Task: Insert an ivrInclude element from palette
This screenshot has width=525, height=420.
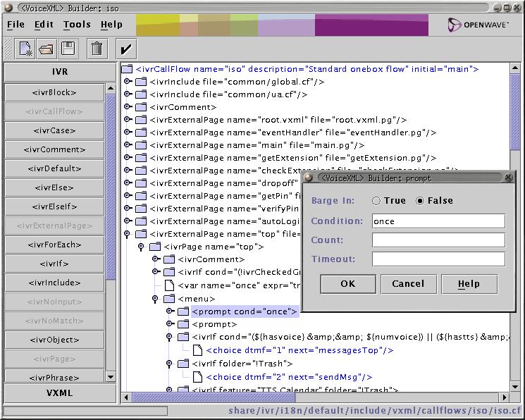Action: 54,283
